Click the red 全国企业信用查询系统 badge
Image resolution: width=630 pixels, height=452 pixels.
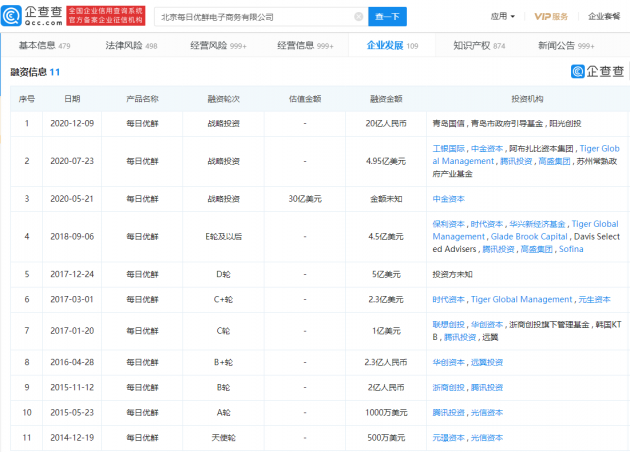coord(106,16)
